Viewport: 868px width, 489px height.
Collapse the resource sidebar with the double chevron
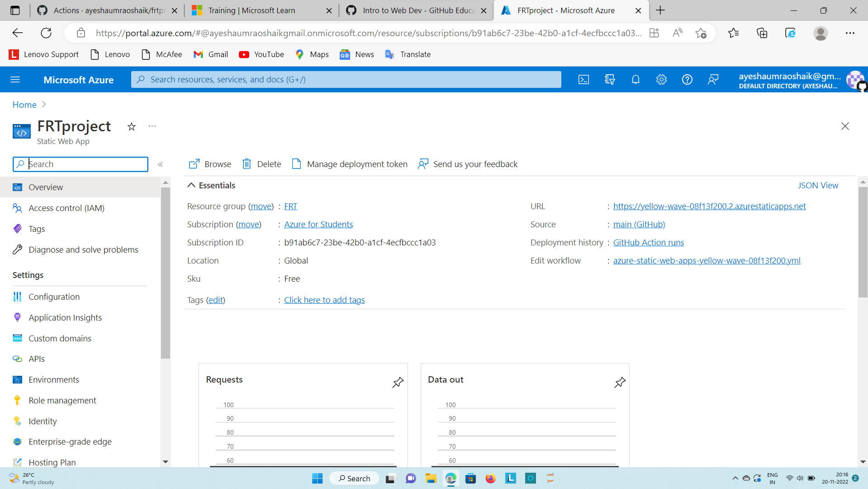tap(160, 164)
